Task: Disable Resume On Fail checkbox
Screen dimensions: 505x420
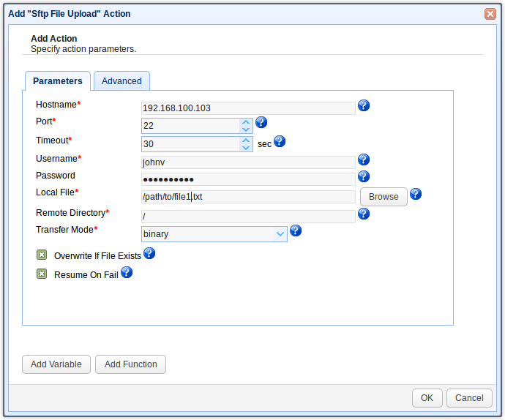Action: pos(42,274)
